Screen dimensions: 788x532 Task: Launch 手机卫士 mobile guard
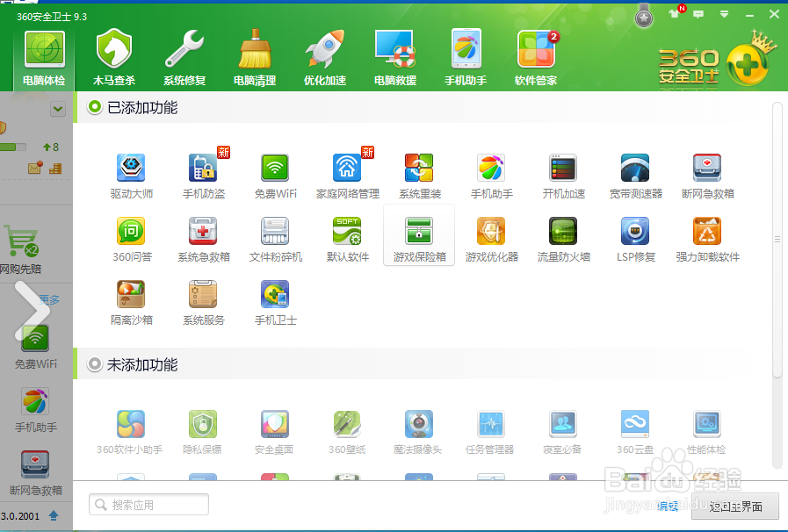pyautogui.click(x=275, y=303)
